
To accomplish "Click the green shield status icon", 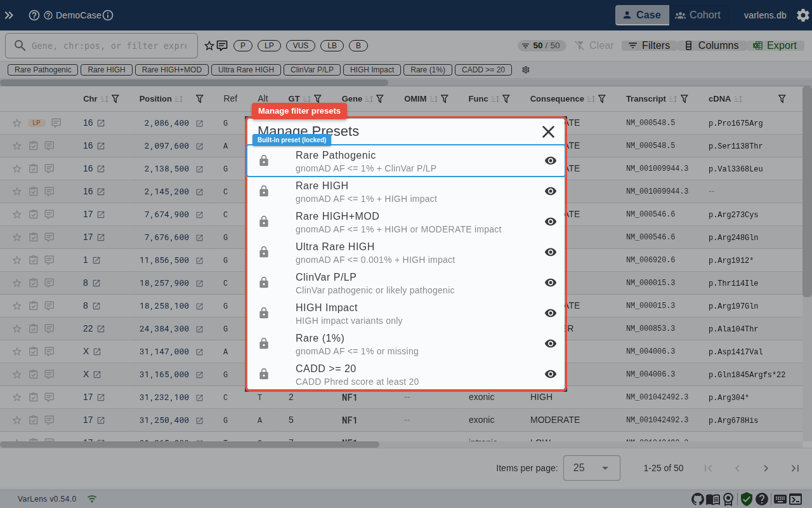I will click(746, 499).
